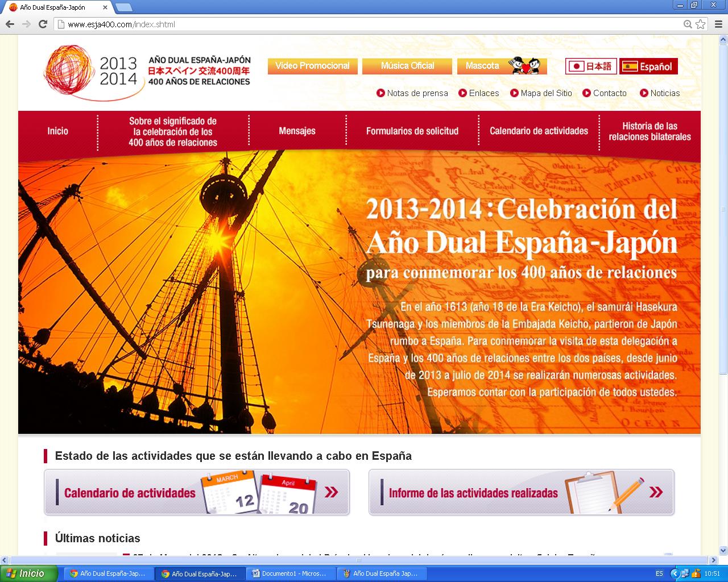Image resolution: width=728 pixels, height=582 pixels.
Task: Reload the page with refresh icon
Action: pyautogui.click(x=43, y=24)
